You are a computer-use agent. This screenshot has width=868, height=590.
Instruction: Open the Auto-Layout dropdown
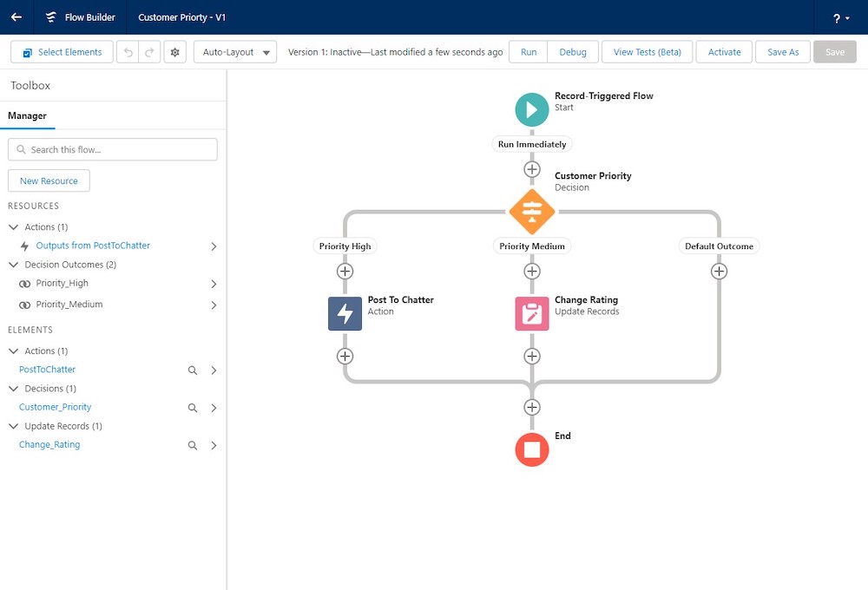(235, 52)
